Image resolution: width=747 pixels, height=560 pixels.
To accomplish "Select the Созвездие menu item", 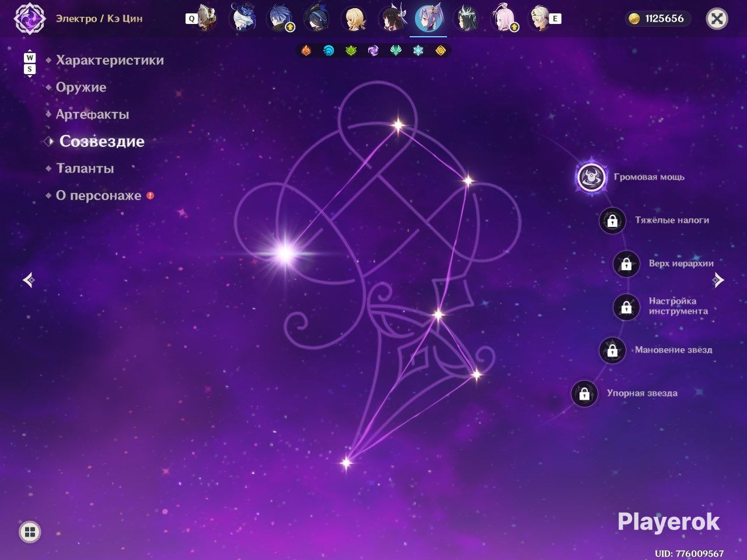I will pos(102,141).
